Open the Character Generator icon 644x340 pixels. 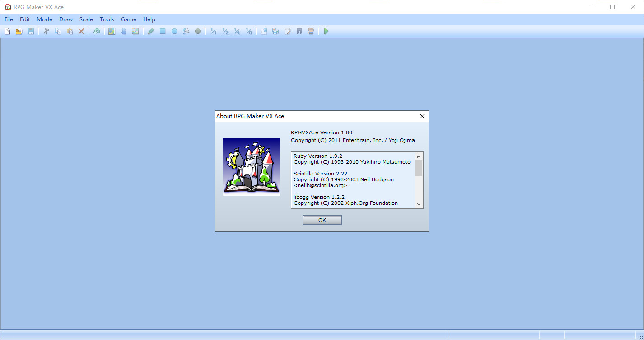coord(311,31)
